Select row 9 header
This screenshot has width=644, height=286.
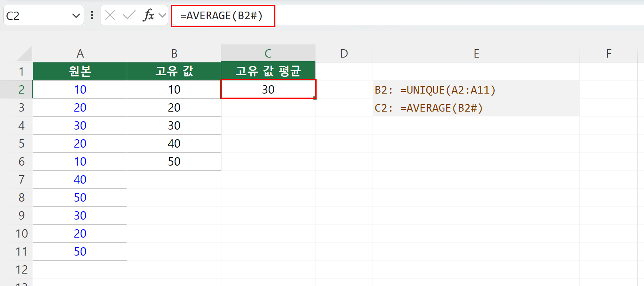(x=16, y=216)
